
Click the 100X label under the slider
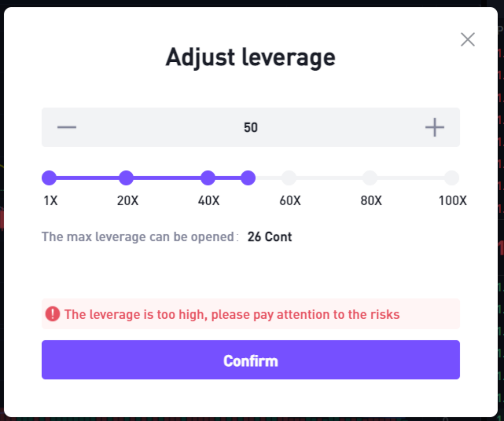pos(453,200)
